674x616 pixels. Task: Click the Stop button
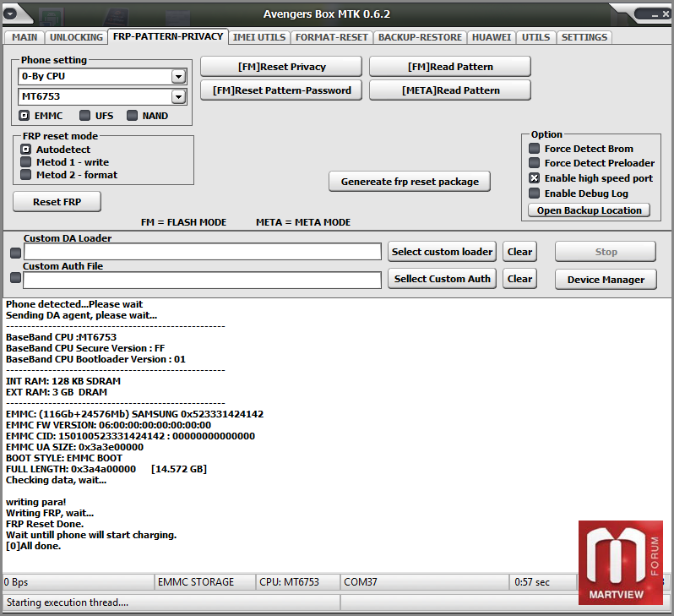(x=606, y=252)
